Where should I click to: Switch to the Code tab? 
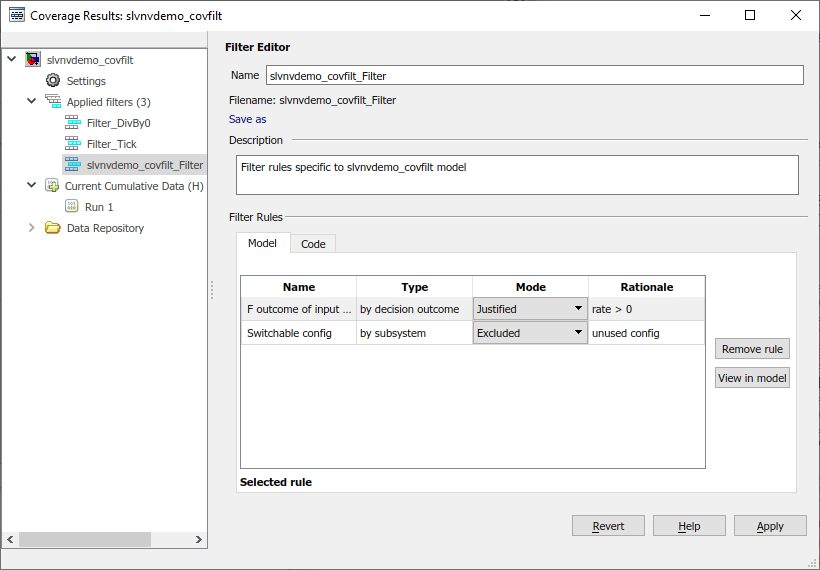tap(313, 244)
